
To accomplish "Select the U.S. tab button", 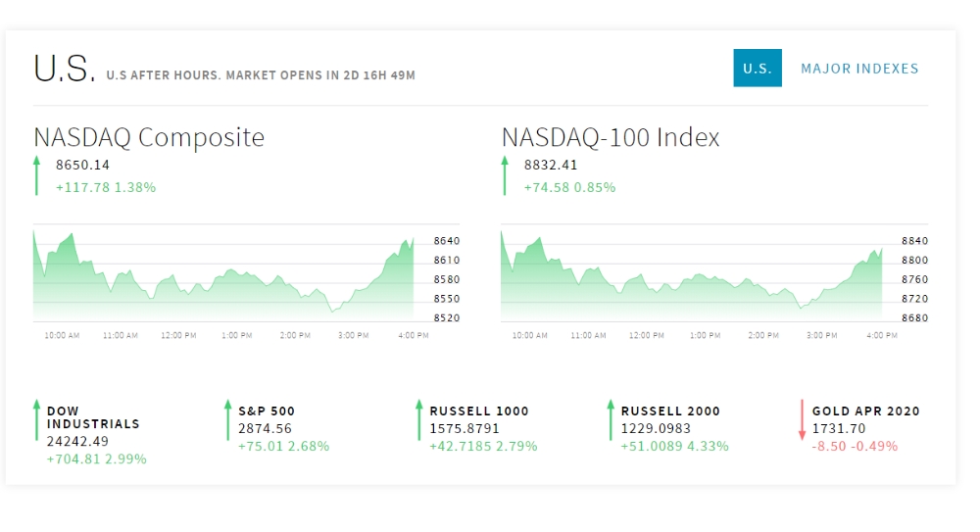I will coord(757,68).
